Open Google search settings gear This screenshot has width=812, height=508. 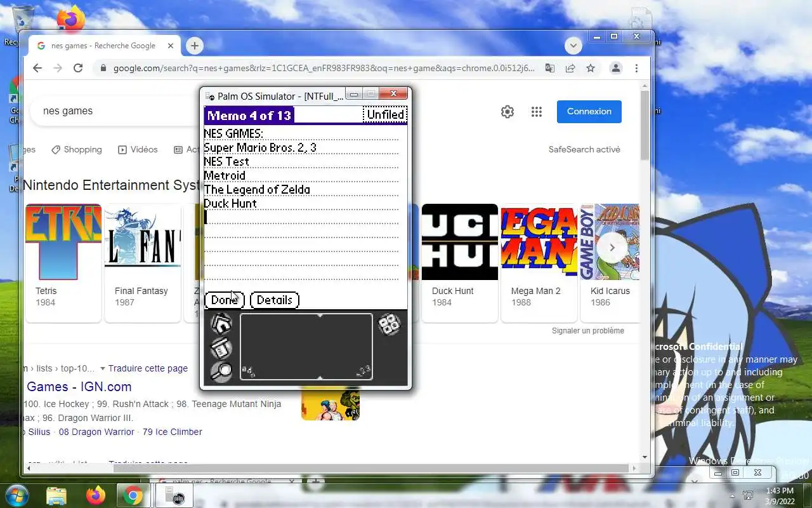pos(507,112)
